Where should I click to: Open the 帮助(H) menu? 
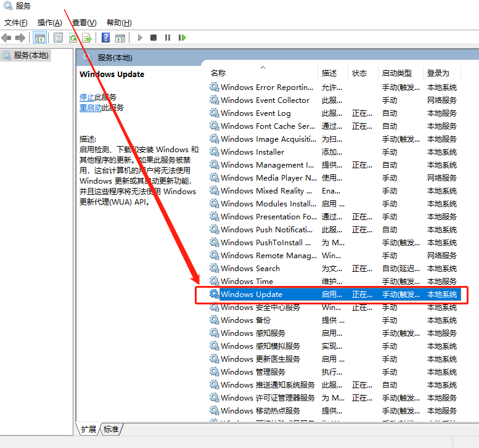[x=118, y=23]
